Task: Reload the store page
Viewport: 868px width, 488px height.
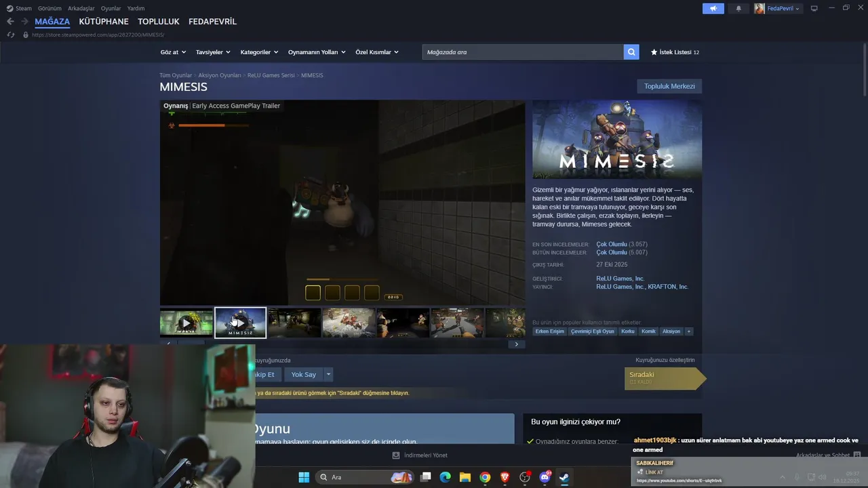Action: (10, 35)
